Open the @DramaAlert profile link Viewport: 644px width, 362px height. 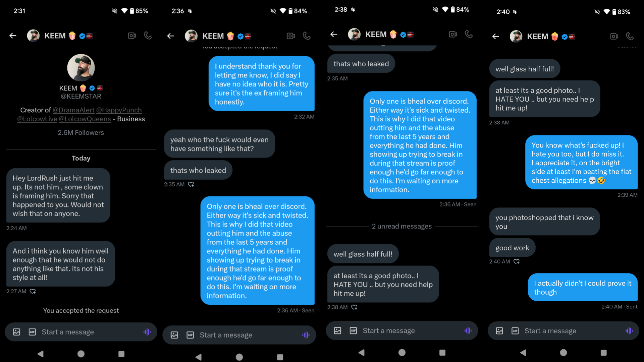coord(73,110)
